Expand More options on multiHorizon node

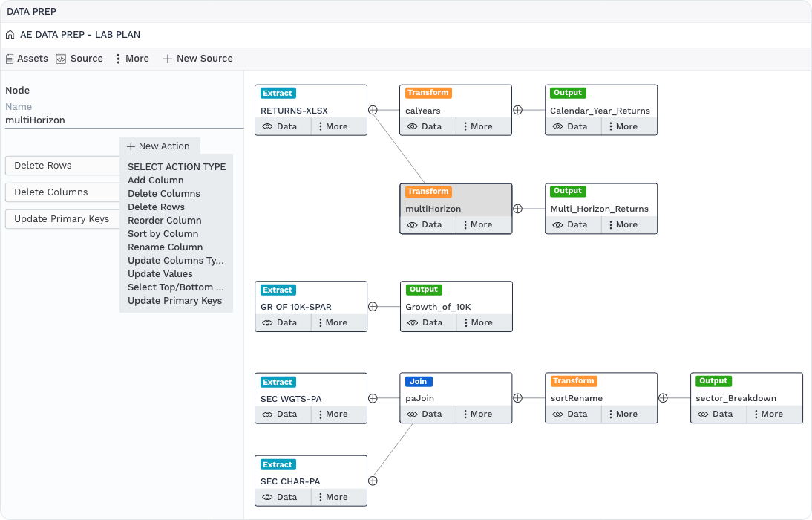[x=477, y=224]
